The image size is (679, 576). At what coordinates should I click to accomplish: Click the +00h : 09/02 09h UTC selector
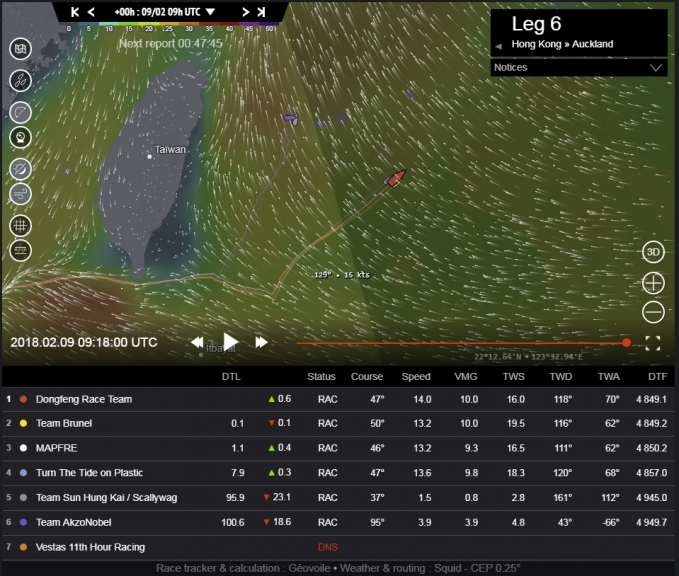[x=157, y=12]
